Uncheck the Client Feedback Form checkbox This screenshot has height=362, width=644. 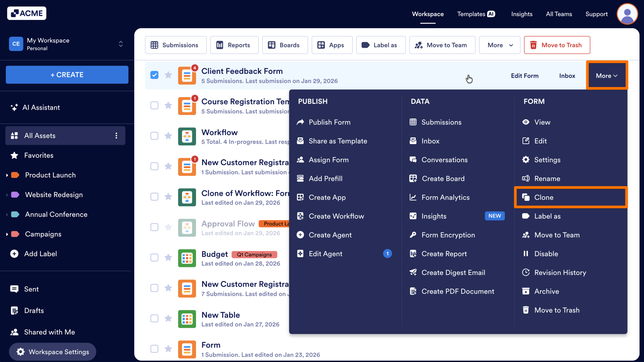pyautogui.click(x=154, y=75)
